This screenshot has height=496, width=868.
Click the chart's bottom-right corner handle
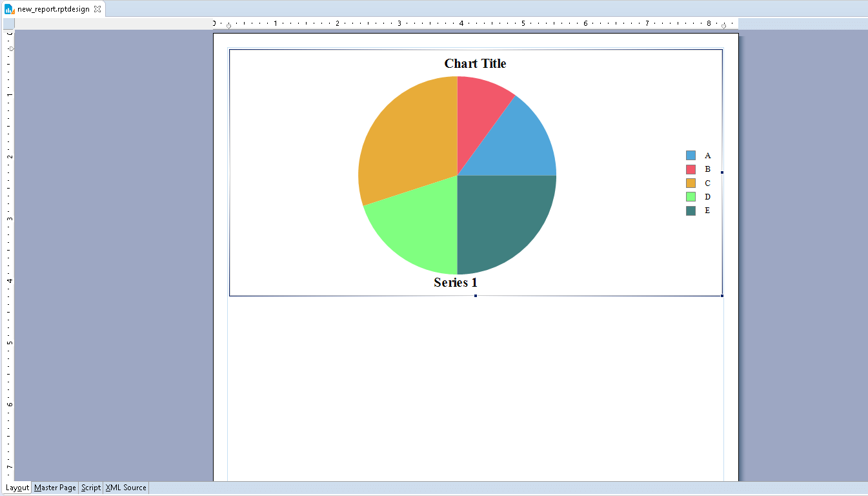722,296
